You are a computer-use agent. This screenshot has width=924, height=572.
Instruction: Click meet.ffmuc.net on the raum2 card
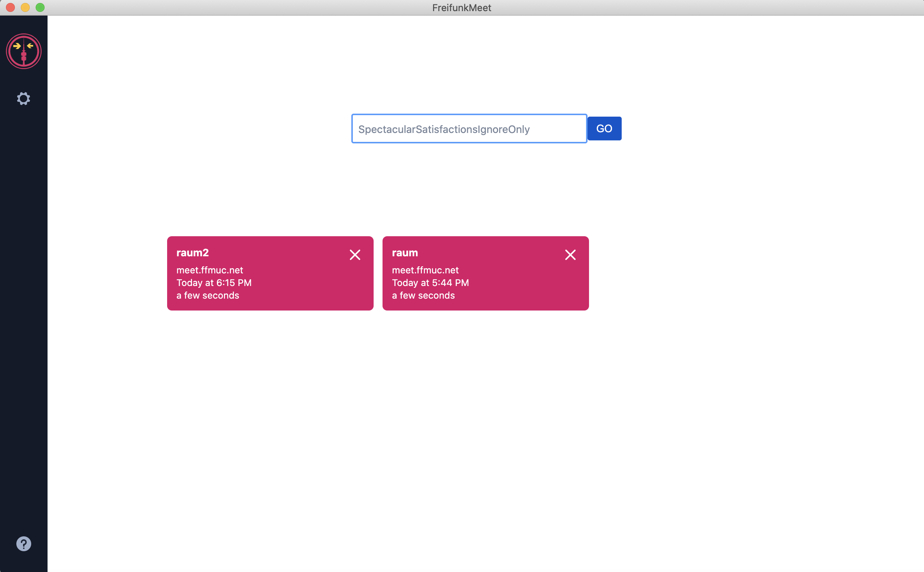pos(209,270)
